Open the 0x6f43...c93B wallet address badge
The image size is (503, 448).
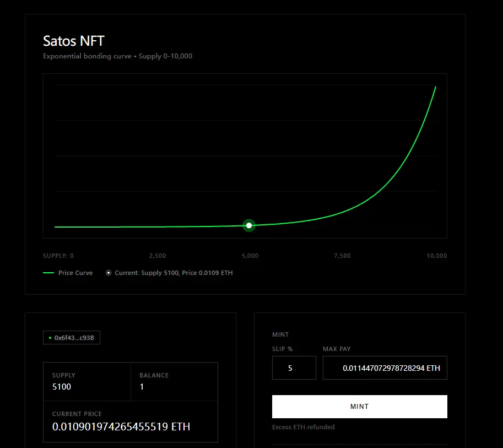point(72,338)
